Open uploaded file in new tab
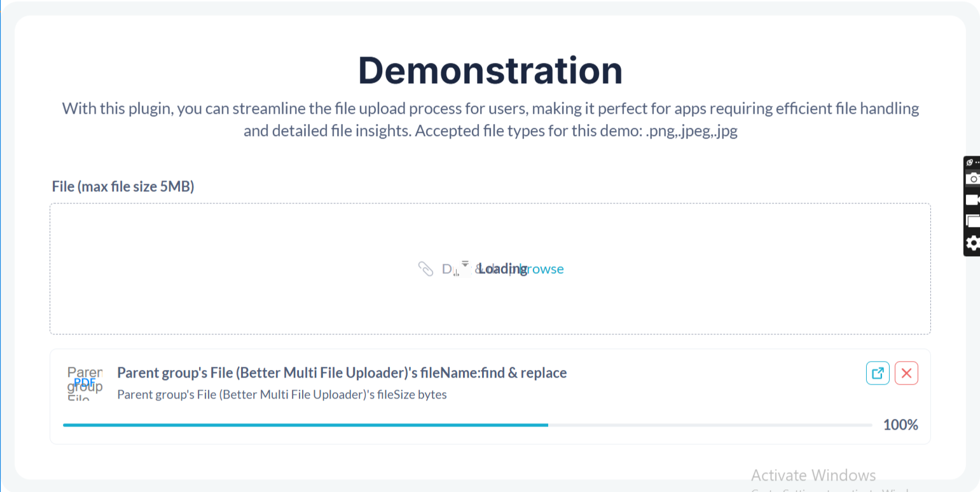The width and height of the screenshot is (980, 492). click(x=878, y=373)
